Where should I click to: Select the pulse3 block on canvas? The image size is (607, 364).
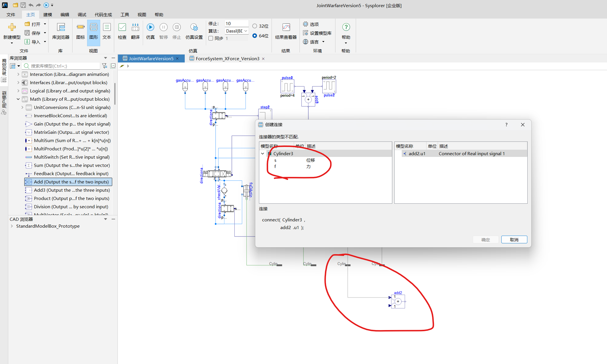point(288,86)
